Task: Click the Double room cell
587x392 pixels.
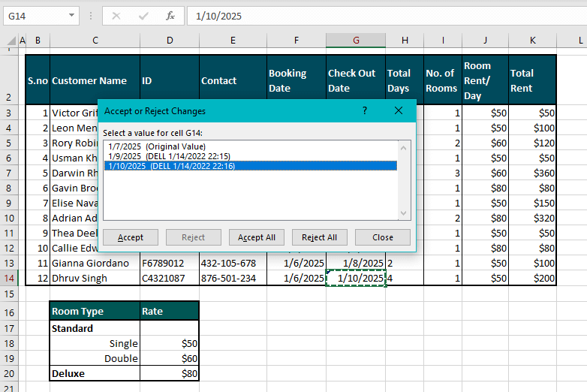Action: (x=95, y=358)
